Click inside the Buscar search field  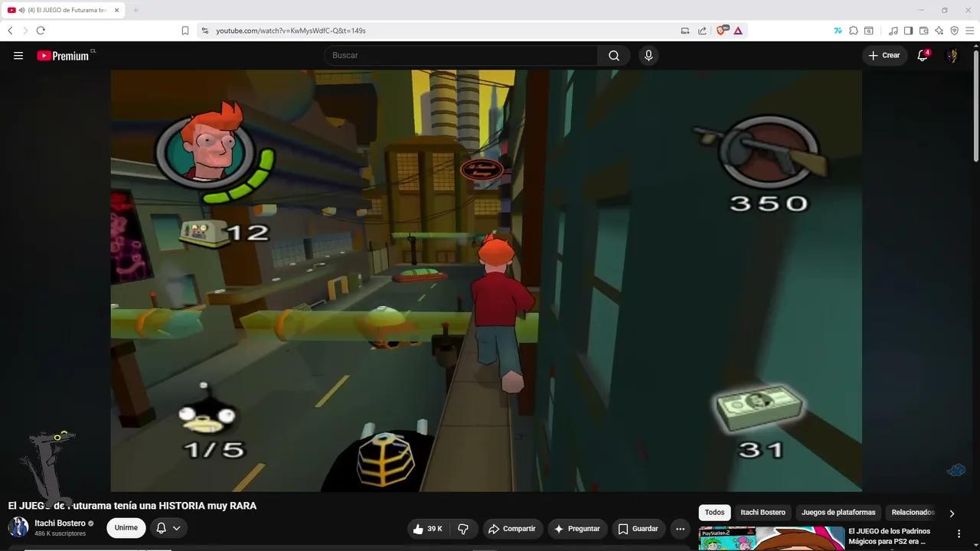coord(461,55)
